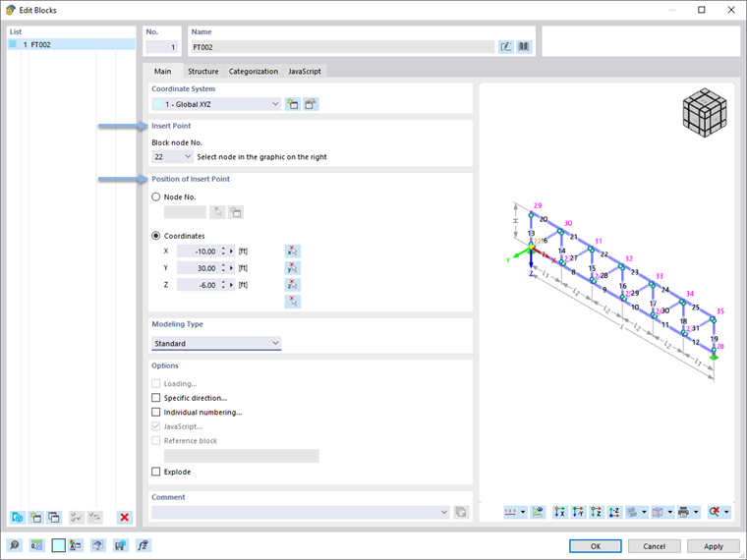Viewport: 747px width, 560px height.
Task: Expand the zoom reset dropdown arrow
Action: (x=726, y=512)
